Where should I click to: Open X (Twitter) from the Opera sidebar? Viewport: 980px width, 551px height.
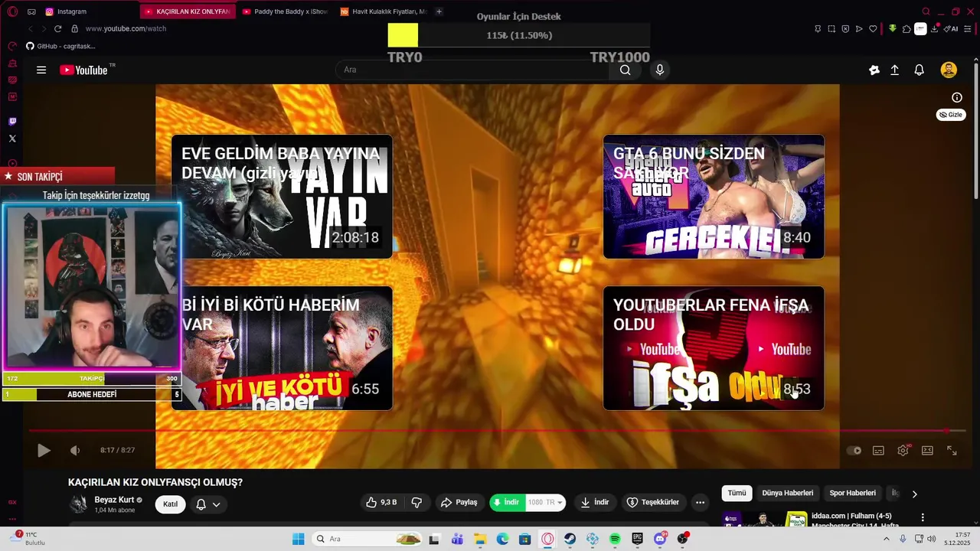(x=12, y=139)
